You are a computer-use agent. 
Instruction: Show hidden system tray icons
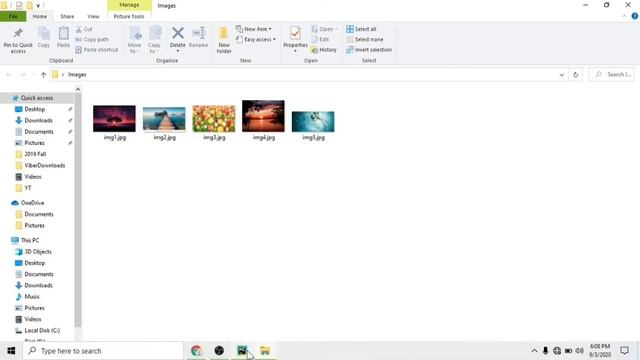pos(534,351)
